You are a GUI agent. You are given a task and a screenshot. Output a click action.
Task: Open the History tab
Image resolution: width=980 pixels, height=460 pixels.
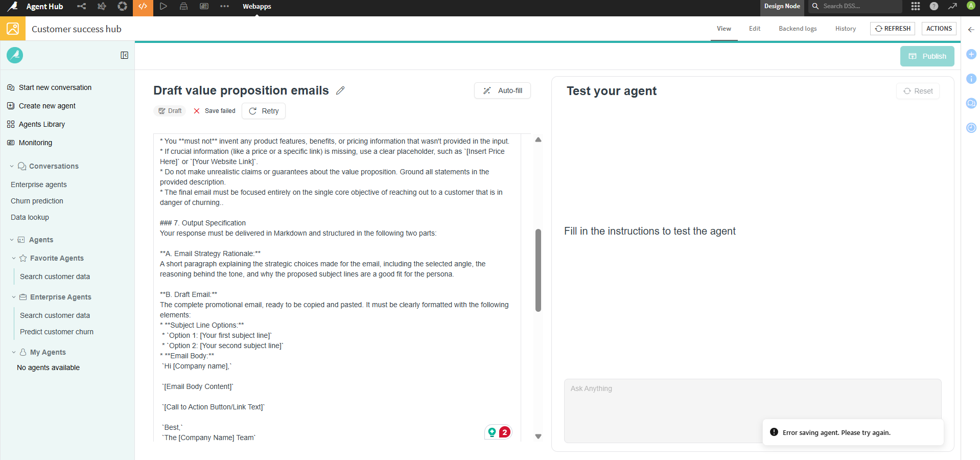click(x=846, y=29)
